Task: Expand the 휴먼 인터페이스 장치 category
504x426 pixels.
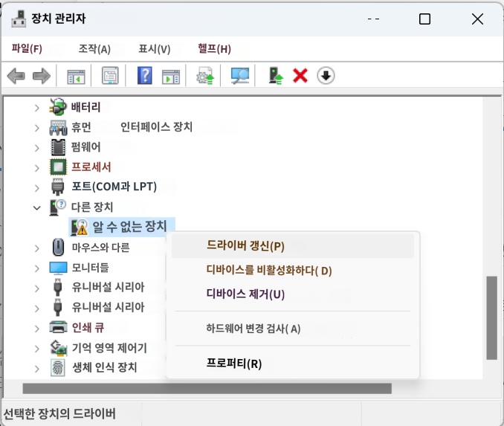Action: pyautogui.click(x=37, y=128)
